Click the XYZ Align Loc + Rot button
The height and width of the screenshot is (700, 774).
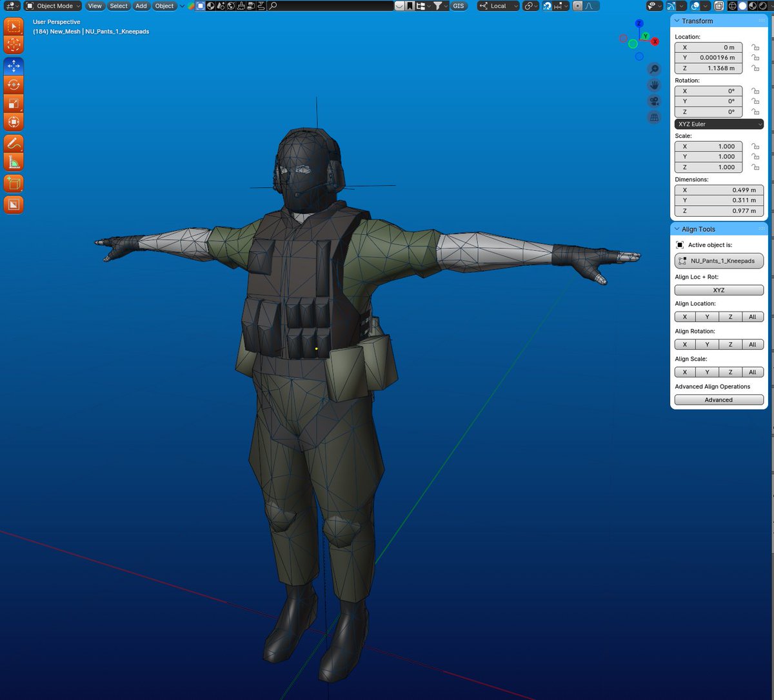point(719,290)
